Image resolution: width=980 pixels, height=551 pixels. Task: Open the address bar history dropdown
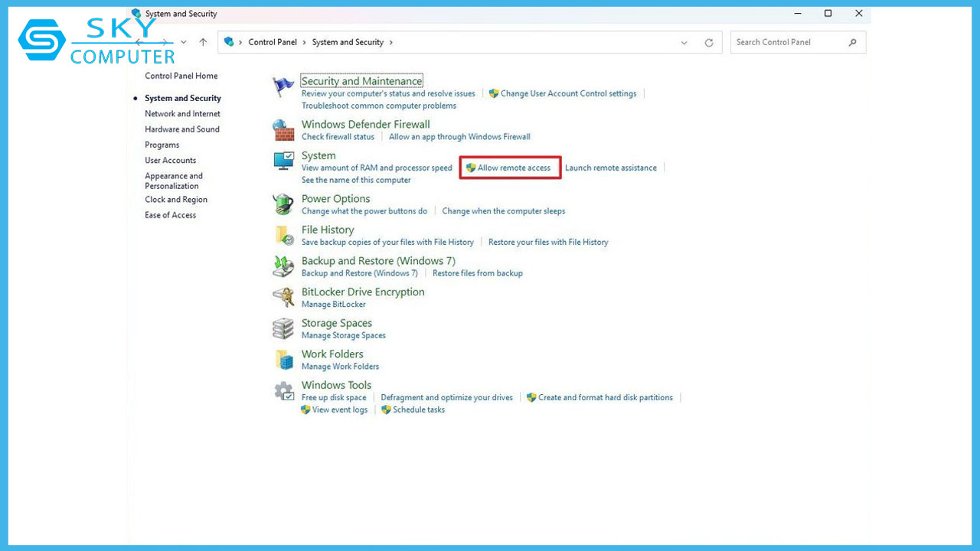[x=684, y=43]
